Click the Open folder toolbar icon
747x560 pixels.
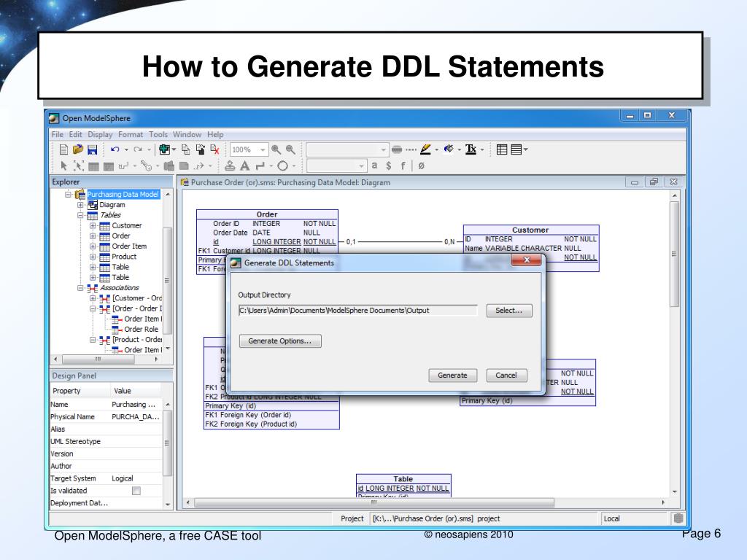point(77,149)
